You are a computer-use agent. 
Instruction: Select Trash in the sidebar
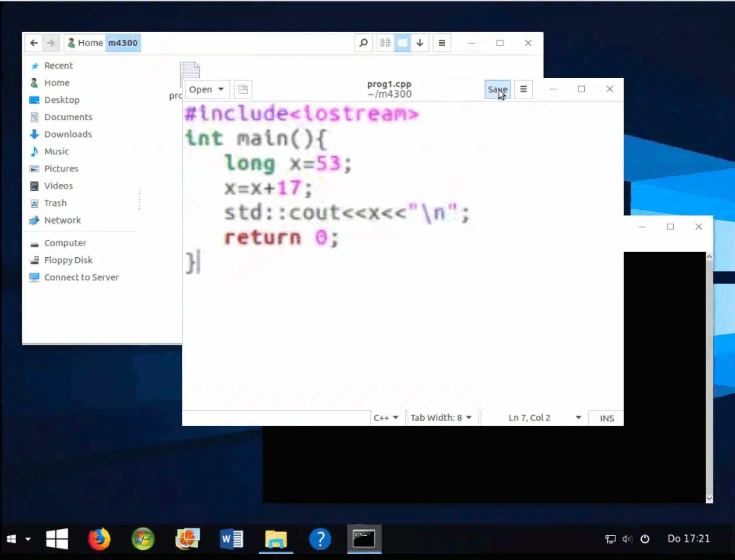point(55,203)
